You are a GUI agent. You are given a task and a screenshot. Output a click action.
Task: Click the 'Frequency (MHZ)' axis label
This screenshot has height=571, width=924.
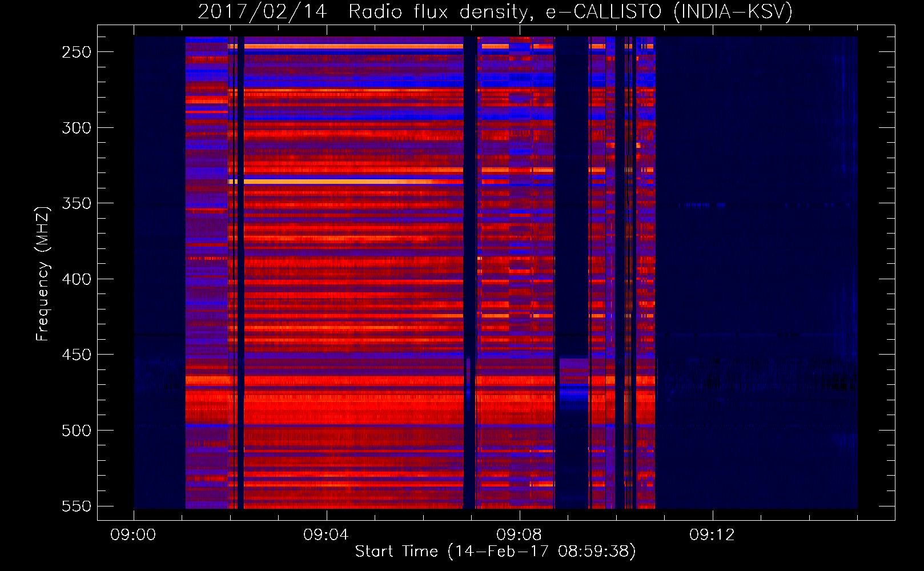pos(43,274)
